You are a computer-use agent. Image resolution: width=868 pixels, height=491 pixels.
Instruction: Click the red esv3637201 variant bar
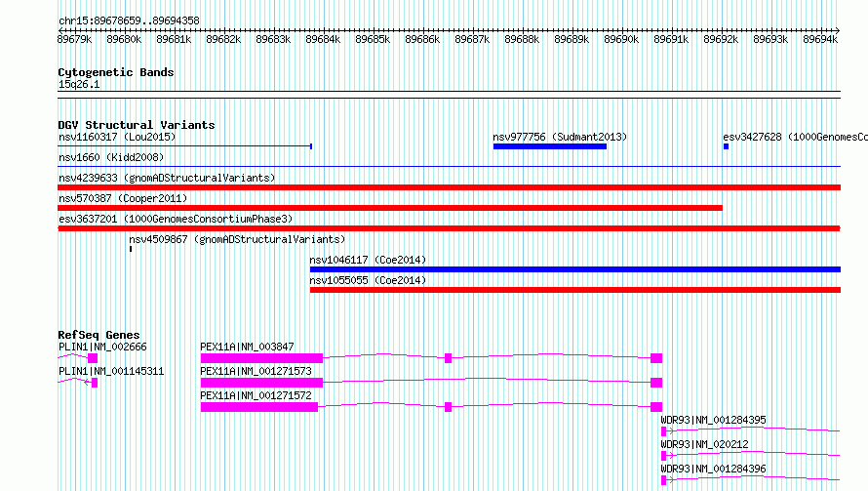(449, 228)
